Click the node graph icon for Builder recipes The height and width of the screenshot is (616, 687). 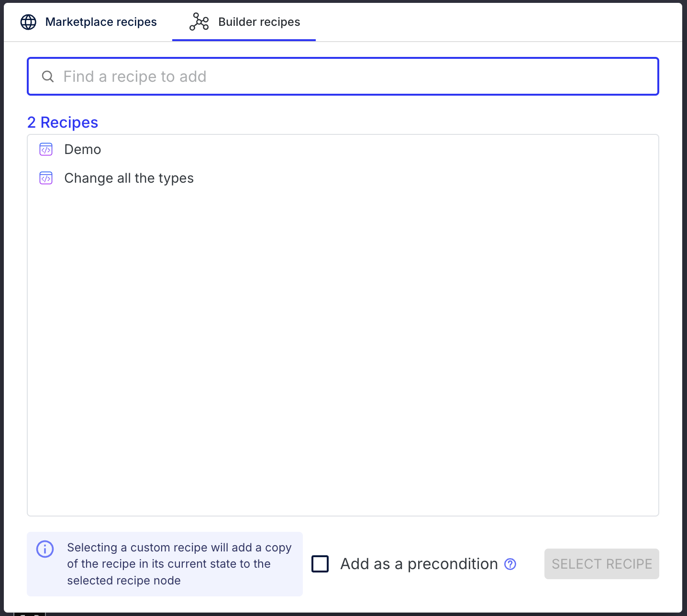[199, 22]
